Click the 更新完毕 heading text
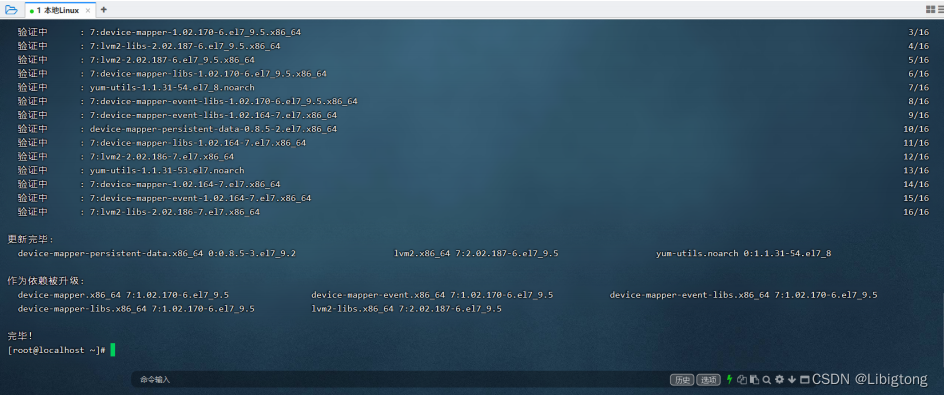The width and height of the screenshot is (944, 397). (x=31, y=240)
